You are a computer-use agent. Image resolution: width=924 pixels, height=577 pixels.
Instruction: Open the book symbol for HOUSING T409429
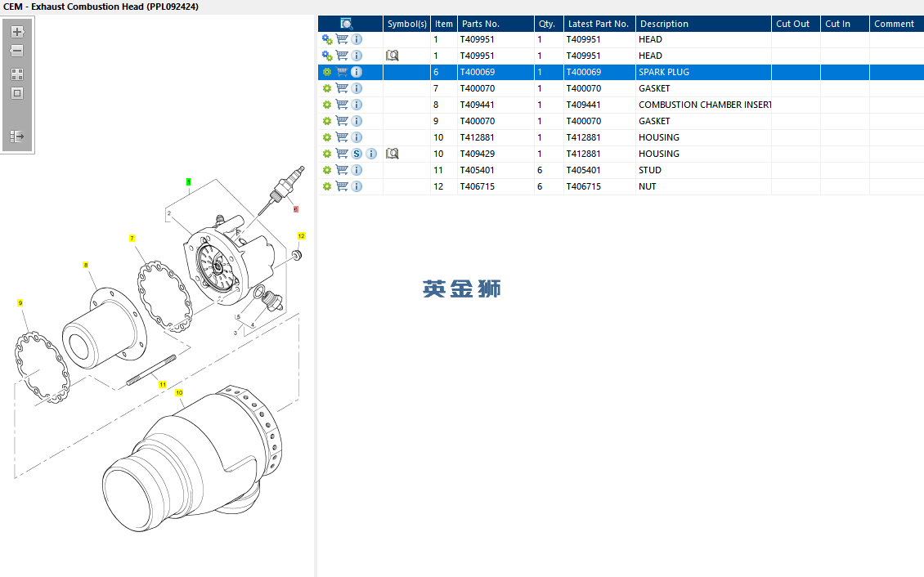[392, 154]
